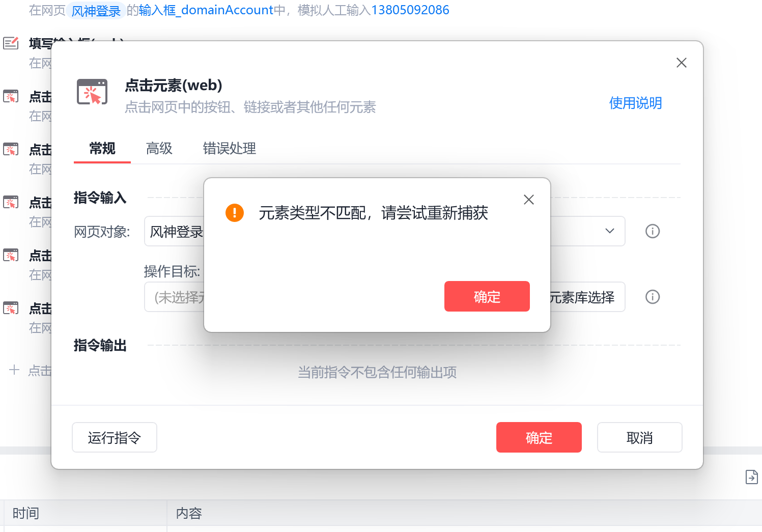The width and height of the screenshot is (762, 532).
Task: Switch to the 错误处理 tab
Action: [x=229, y=148]
